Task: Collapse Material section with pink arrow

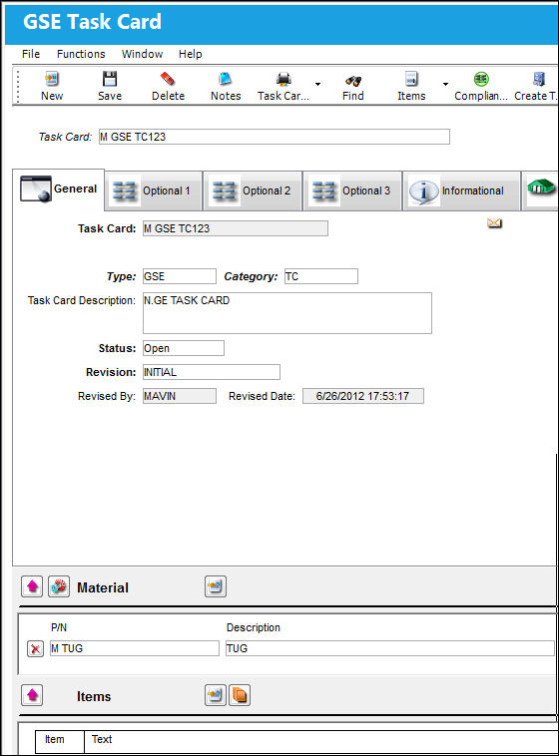Action: click(32, 586)
